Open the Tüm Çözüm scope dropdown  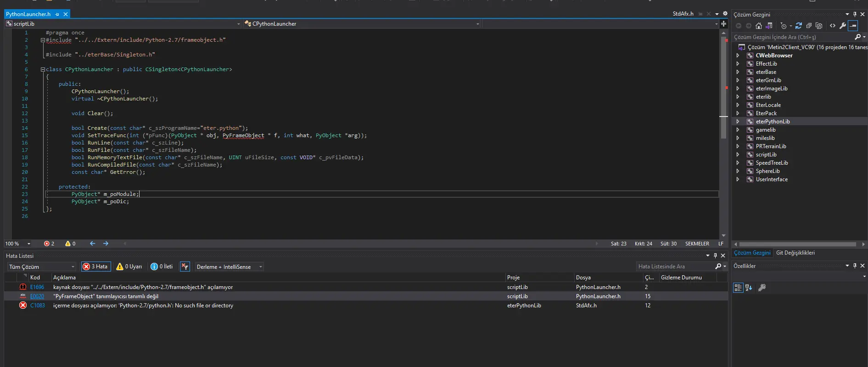[x=42, y=267]
